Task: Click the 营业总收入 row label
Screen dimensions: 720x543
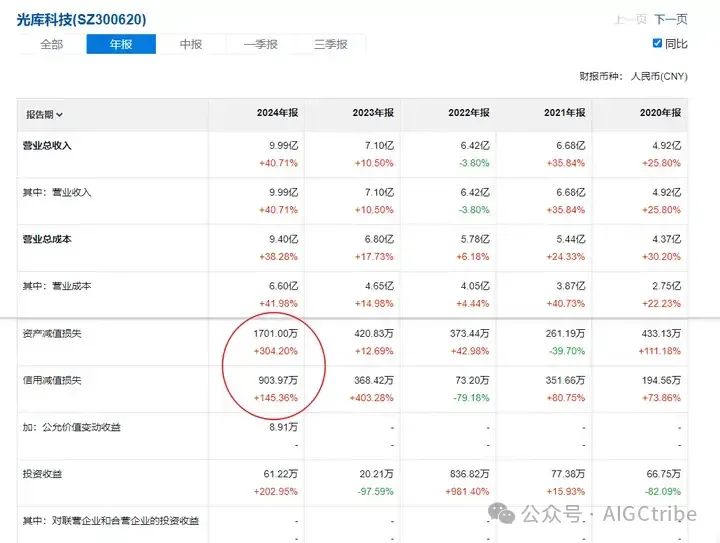Action: (x=47, y=146)
